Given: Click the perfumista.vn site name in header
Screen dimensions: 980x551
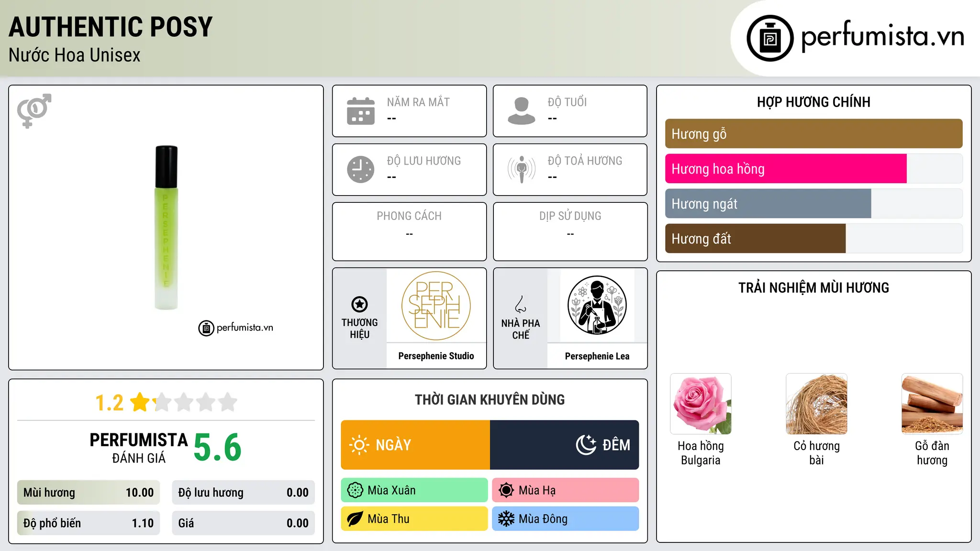Looking at the screenshot, I should click(x=882, y=37).
